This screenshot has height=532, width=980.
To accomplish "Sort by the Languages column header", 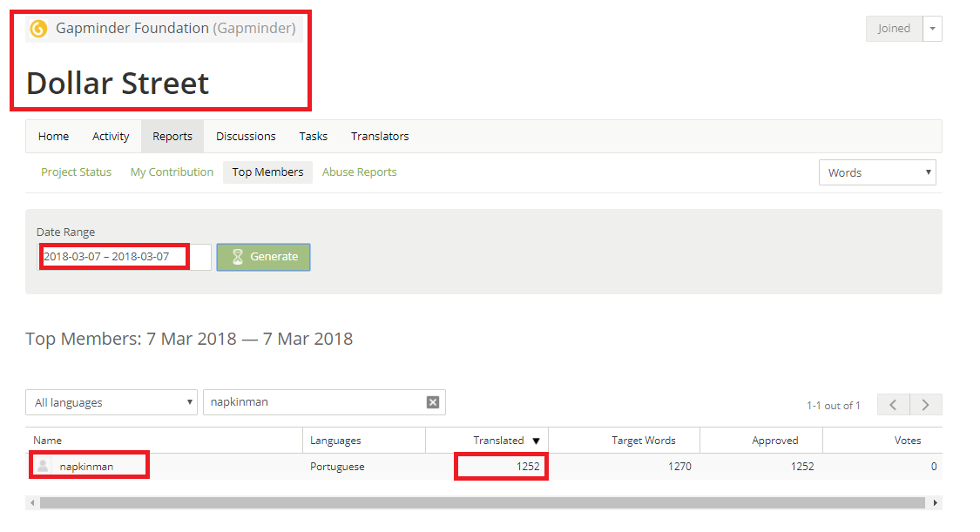I will [x=364, y=441].
